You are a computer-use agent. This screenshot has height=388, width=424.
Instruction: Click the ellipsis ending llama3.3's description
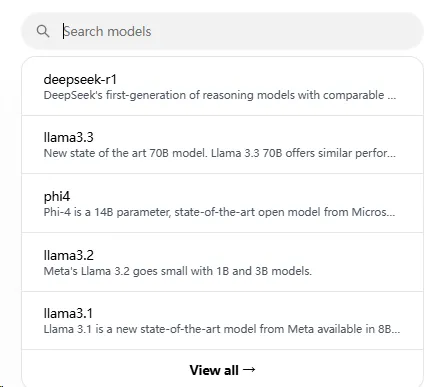(x=391, y=156)
